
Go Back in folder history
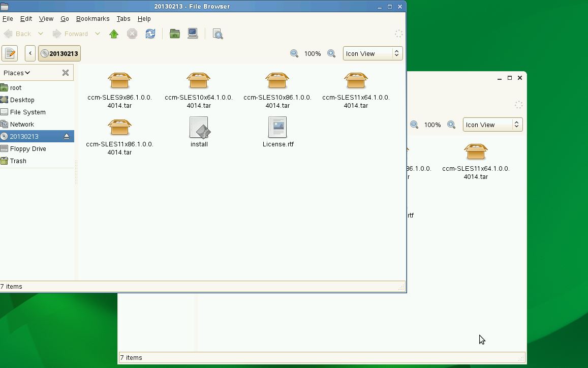18,34
